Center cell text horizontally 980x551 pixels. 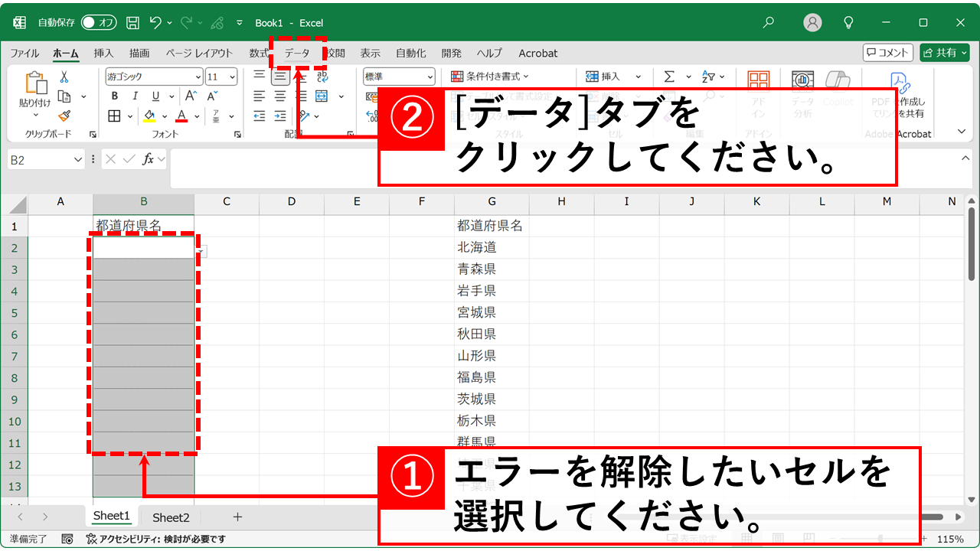[x=280, y=96]
